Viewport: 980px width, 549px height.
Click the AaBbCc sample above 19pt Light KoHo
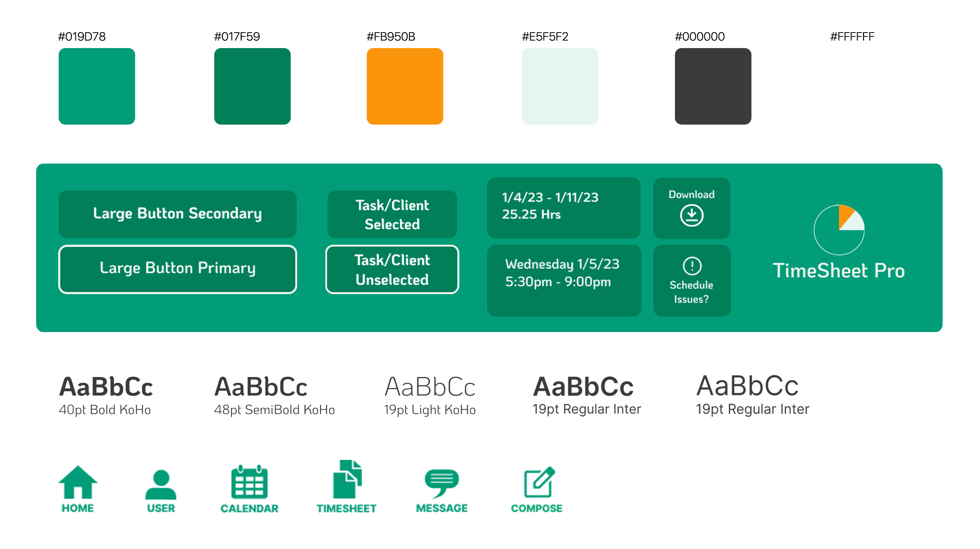(430, 387)
